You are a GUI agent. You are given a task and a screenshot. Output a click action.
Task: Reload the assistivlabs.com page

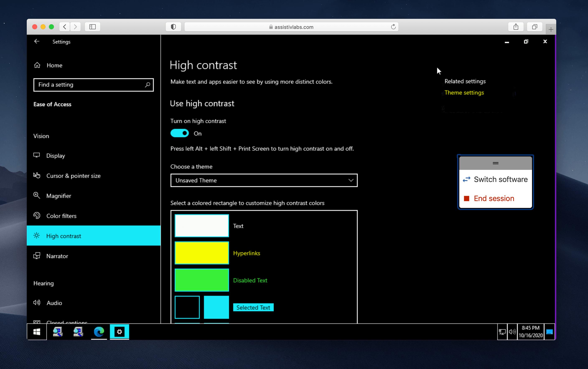click(x=393, y=27)
